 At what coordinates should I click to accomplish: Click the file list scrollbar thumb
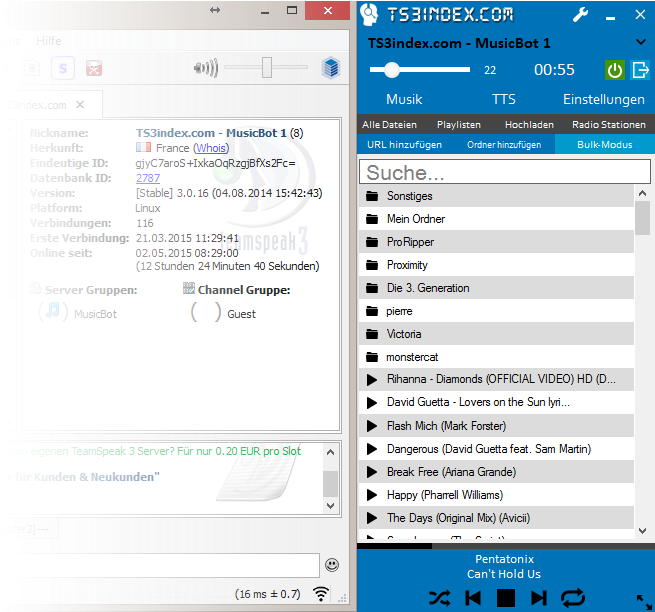[642, 218]
